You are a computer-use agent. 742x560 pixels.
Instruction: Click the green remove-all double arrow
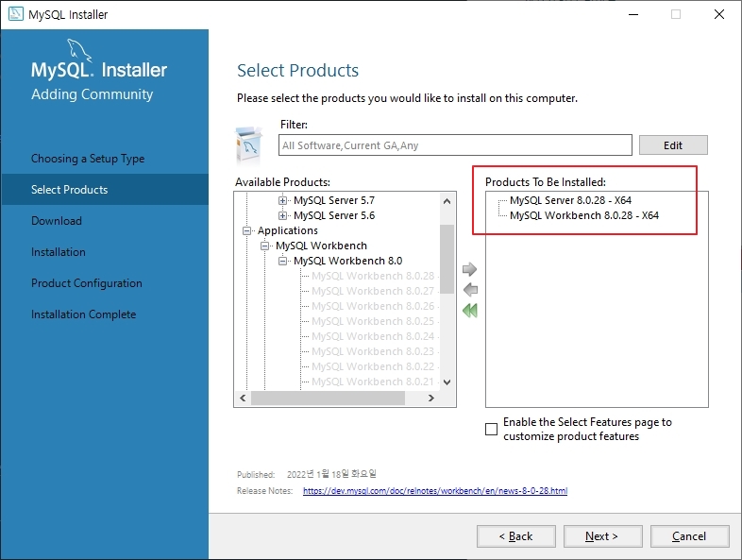[x=470, y=311]
